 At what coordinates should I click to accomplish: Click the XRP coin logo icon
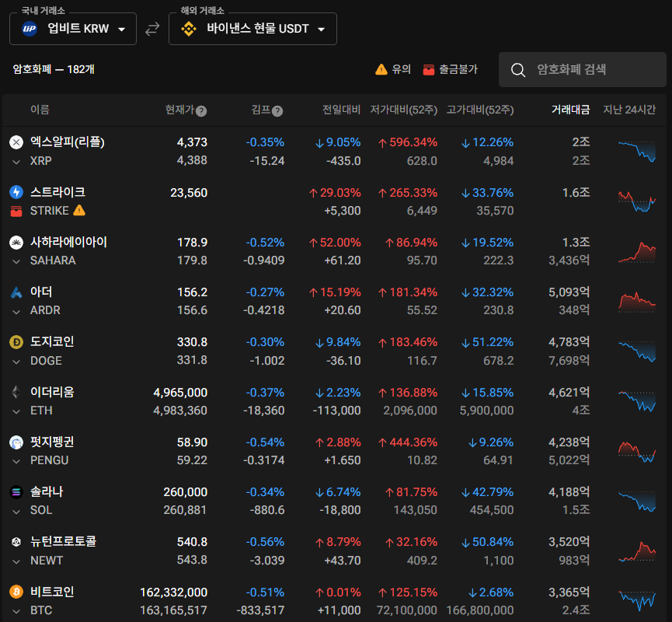16,142
